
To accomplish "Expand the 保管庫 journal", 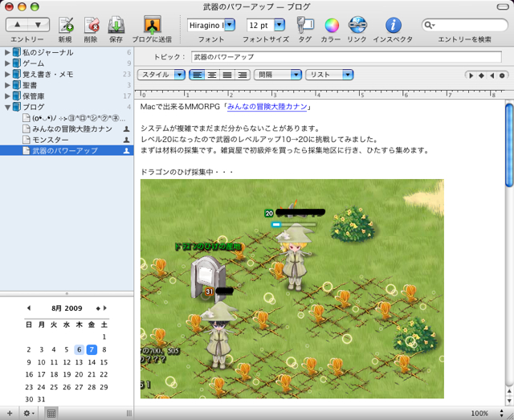I will click(x=7, y=96).
